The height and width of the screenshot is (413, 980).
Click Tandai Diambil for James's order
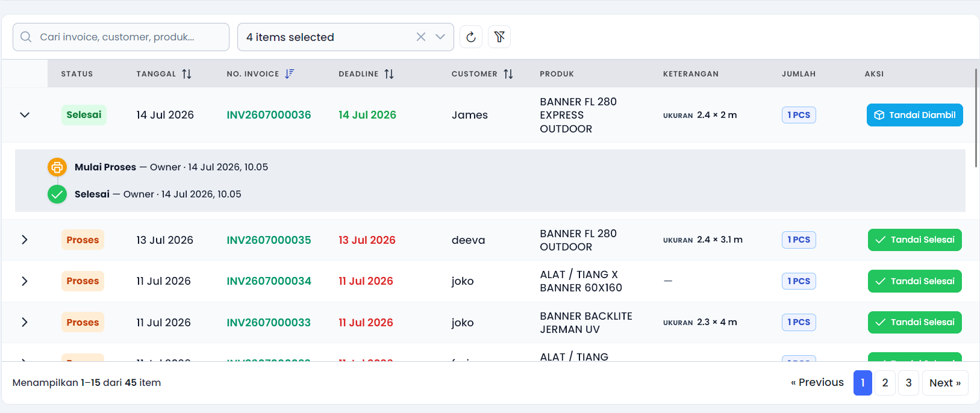914,115
